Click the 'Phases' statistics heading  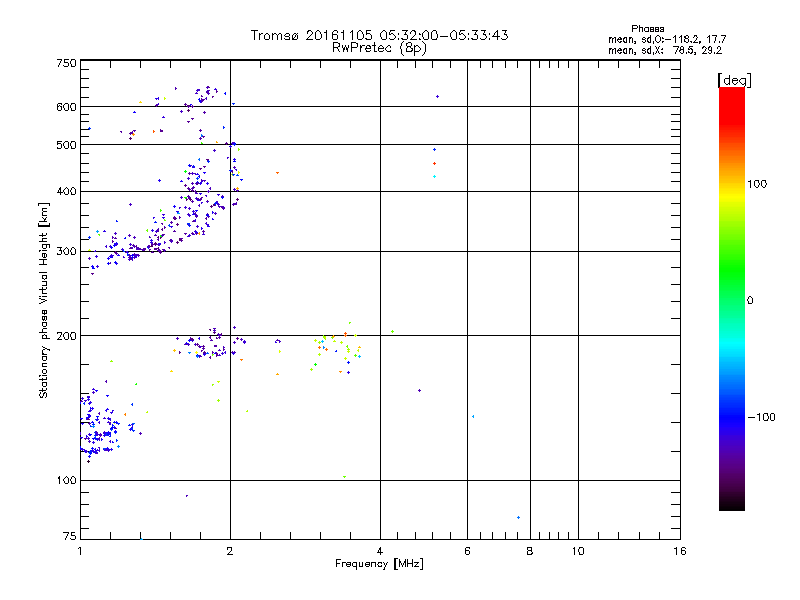point(647,29)
